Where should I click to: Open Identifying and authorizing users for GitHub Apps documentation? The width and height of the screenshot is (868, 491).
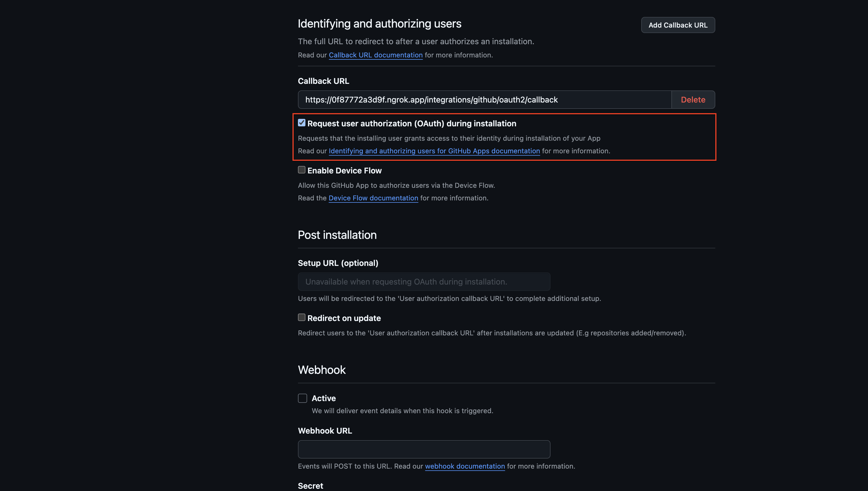pos(434,151)
